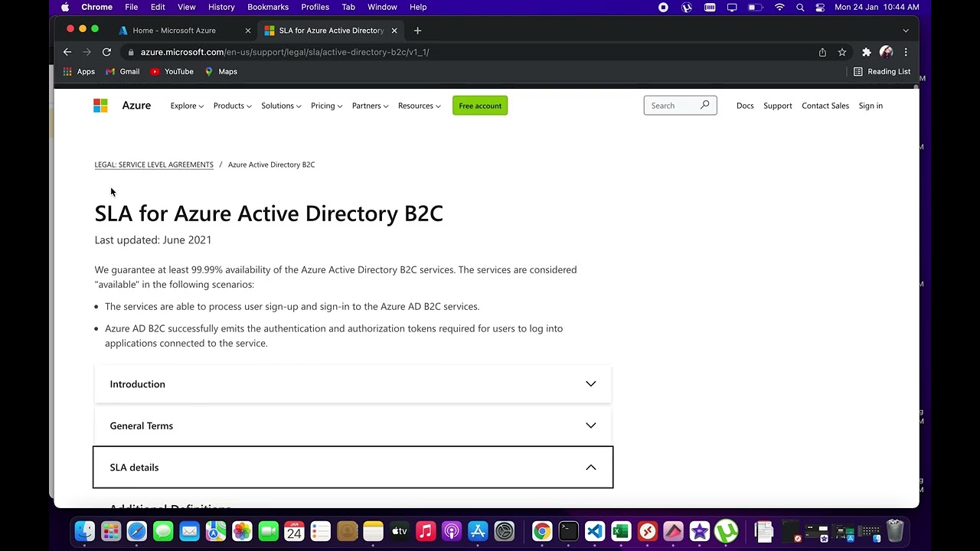Click the Free account button
Viewport: 980px width, 551px height.
pyautogui.click(x=480, y=106)
